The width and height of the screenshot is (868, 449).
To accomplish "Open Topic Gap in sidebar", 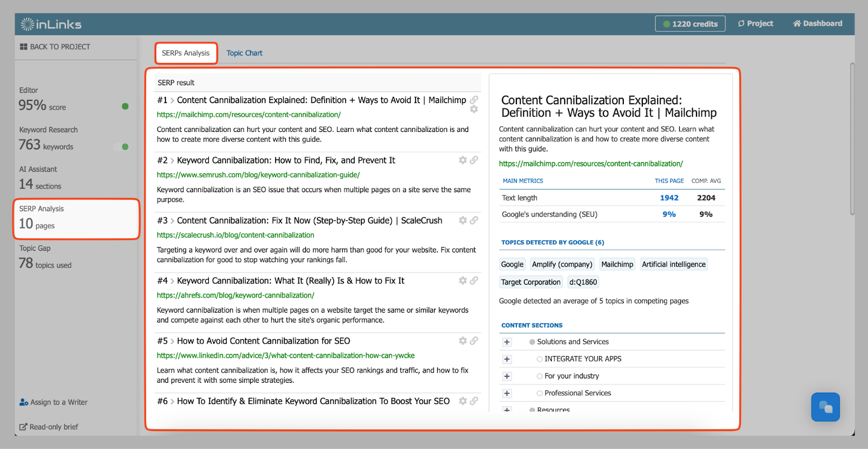I will pyautogui.click(x=75, y=257).
